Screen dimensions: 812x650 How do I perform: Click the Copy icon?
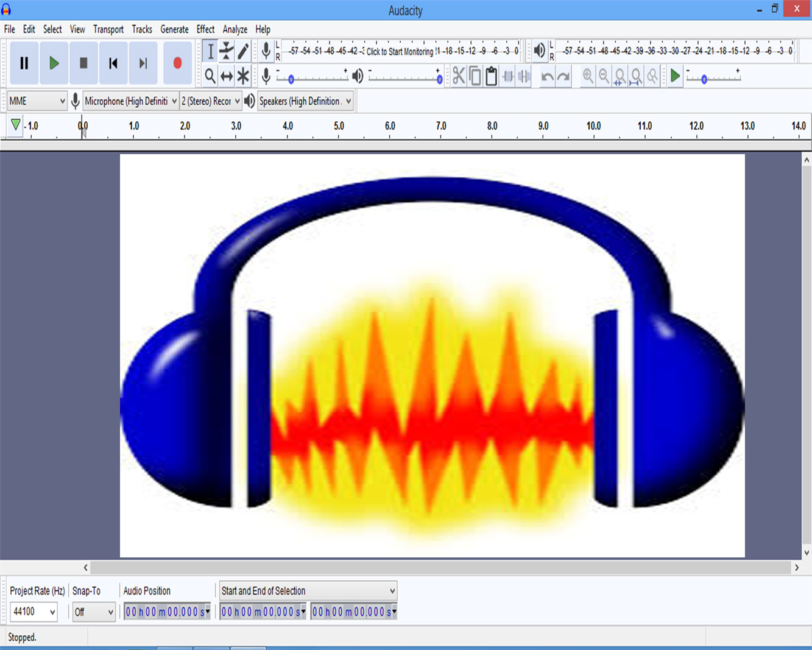(x=475, y=76)
